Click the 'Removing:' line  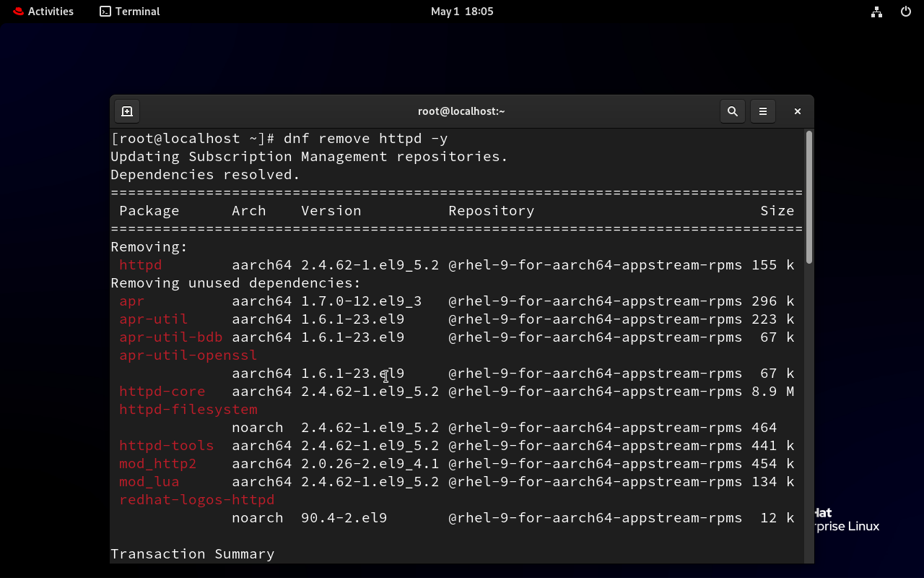coord(149,247)
